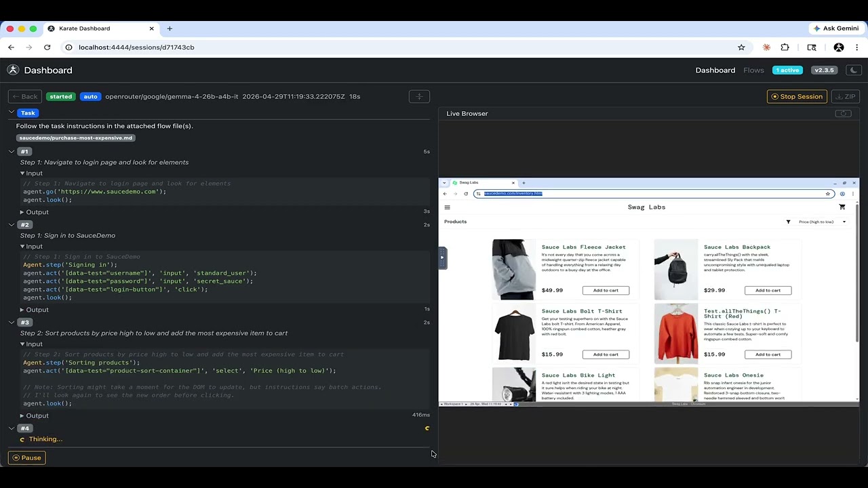This screenshot has height=488, width=868.
Task: Bookmark star in Live Browser address bar
Action: click(827, 194)
